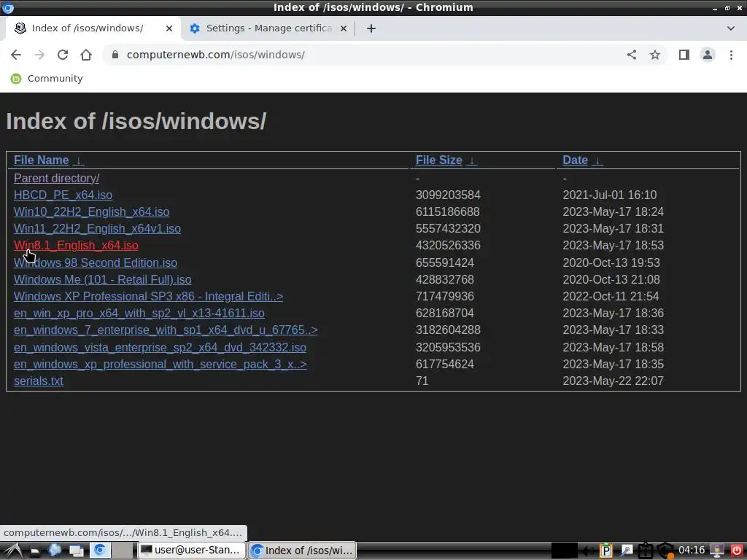Image resolution: width=747 pixels, height=560 pixels.
Task: Bookmark this page with the star
Action: coord(655,55)
